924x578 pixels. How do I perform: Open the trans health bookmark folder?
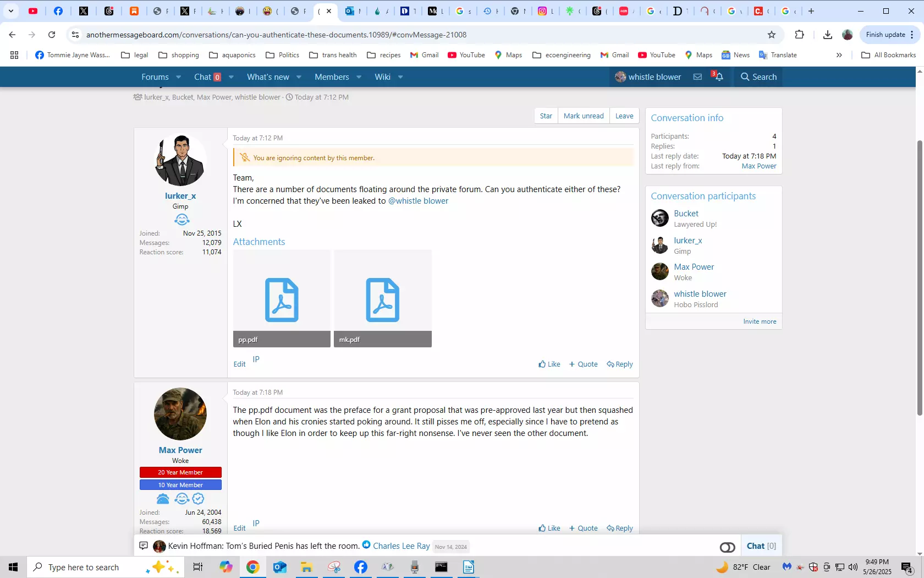click(x=333, y=55)
